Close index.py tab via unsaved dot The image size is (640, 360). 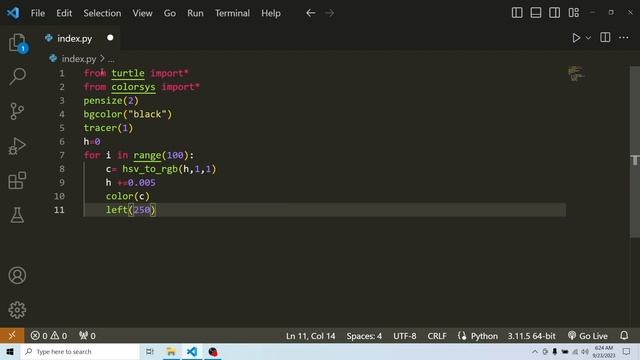[x=110, y=38]
